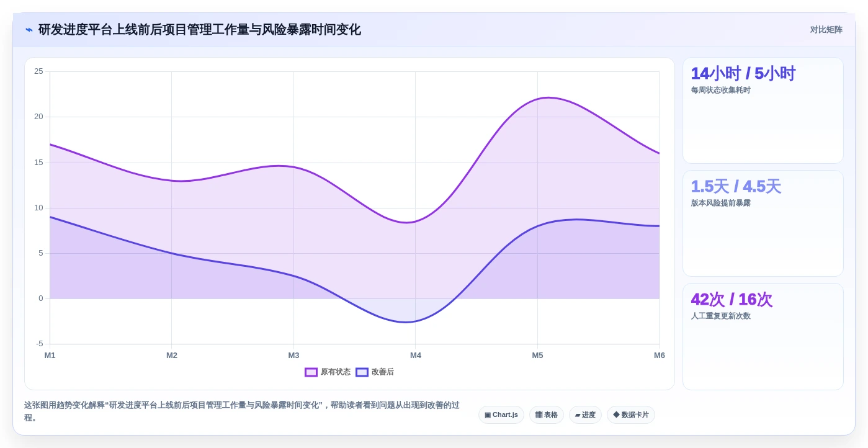Click the M4 x-axis label
This screenshot has width=868, height=448.
(x=416, y=356)
